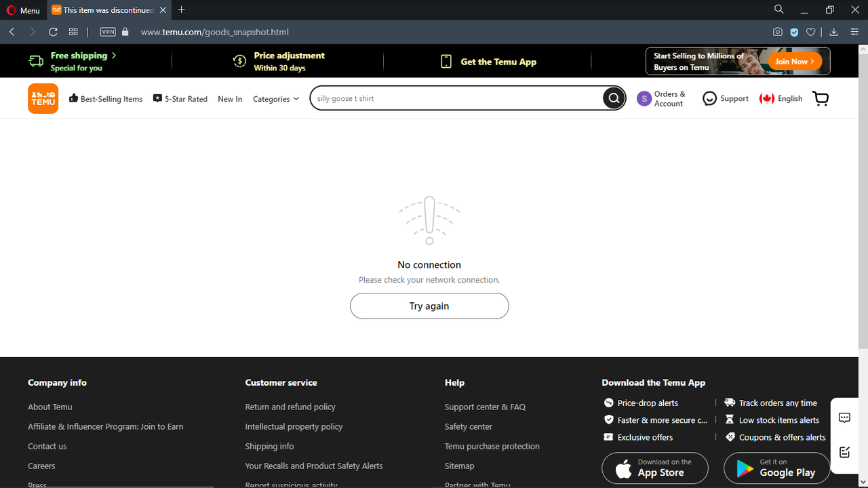Click the Temu logo
Screen dimensions: 868x488
(x=43, y=98)
